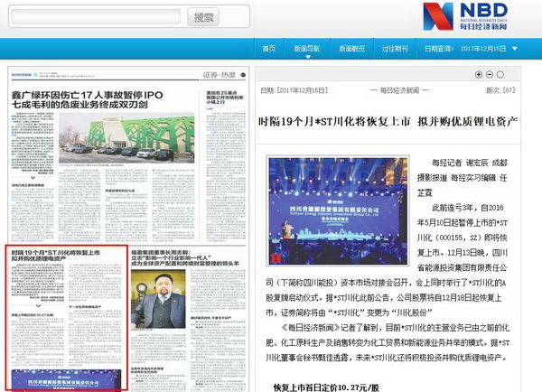
Task: Click the reset circle icon beside zoom controls
Action: pyautogui.click(x=500, y=74)
